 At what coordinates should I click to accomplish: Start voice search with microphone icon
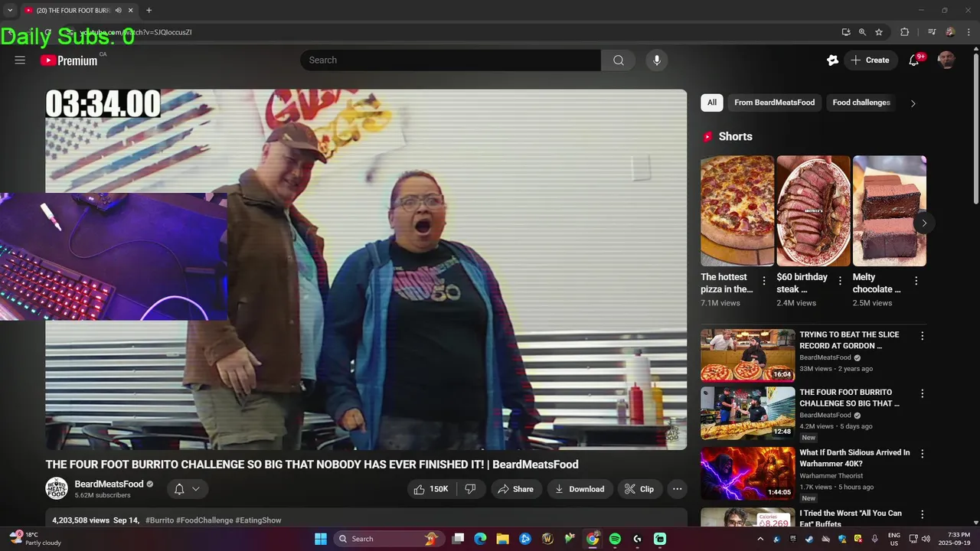[657, 60]
